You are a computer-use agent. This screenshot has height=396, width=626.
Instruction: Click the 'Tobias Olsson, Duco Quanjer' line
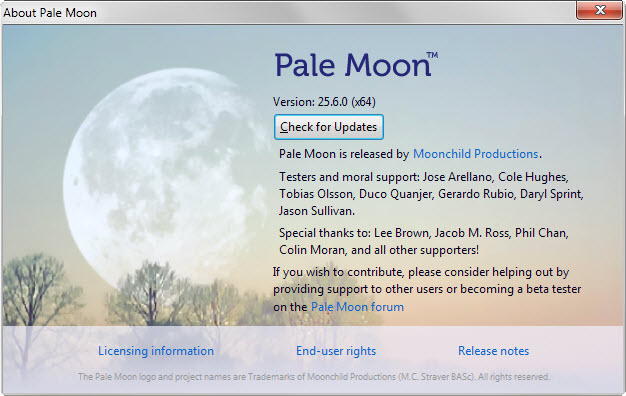pyautogui.click(x=431, y=194)
